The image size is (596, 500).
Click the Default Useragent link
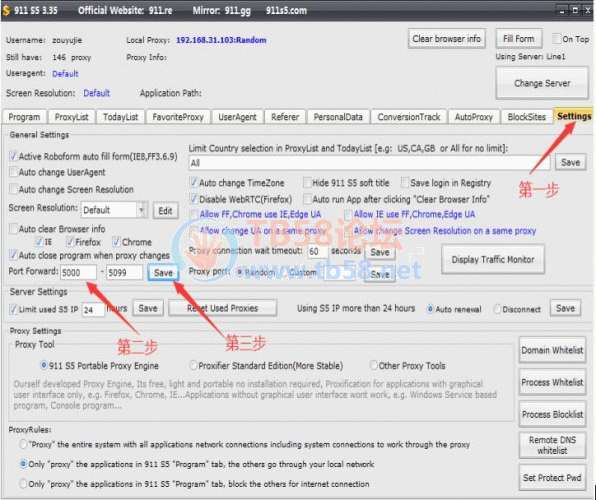tap(65, 74)
